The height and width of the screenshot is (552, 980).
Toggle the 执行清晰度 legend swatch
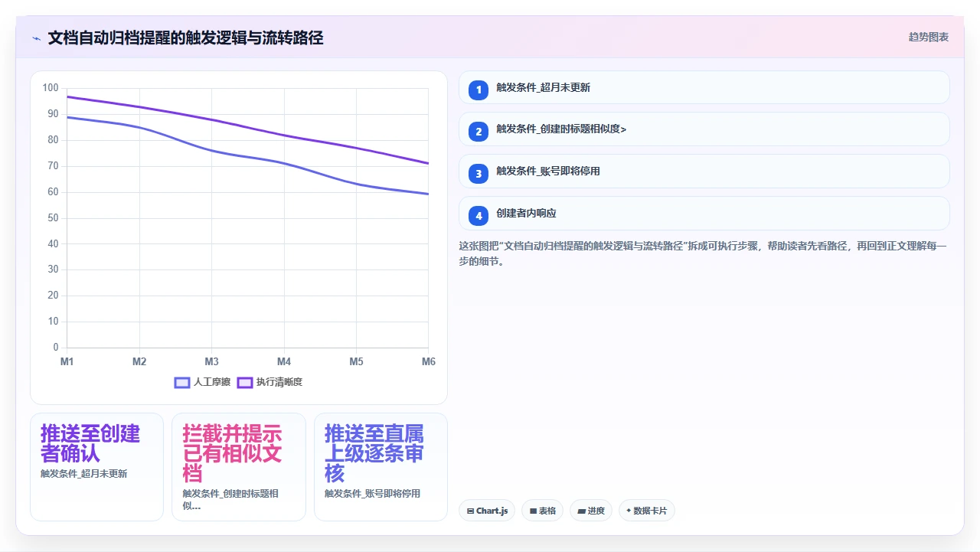pyautogui.click(x=245, y=382)
